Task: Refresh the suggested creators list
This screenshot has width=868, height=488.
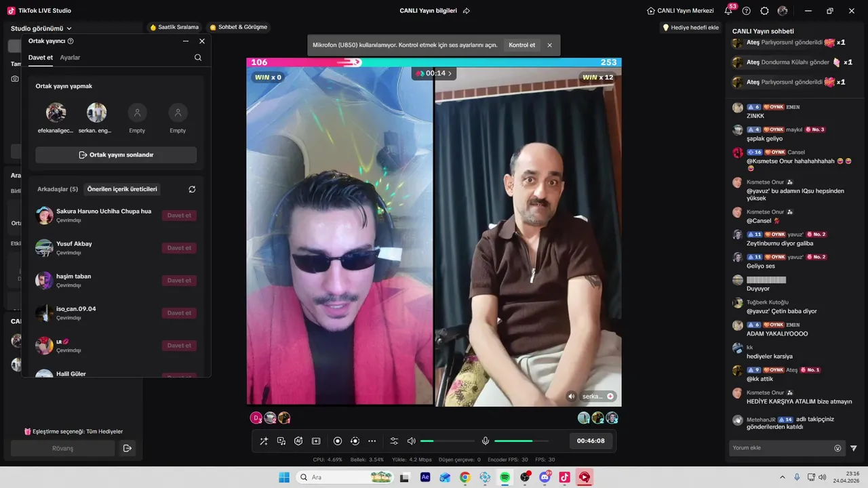Action: (x=192, y=189)
